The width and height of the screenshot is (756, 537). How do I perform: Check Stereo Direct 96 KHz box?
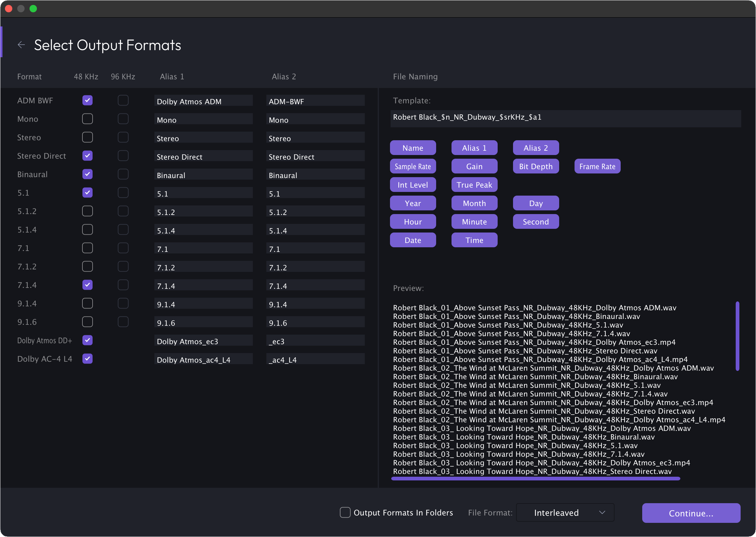(x=123, y=156)
